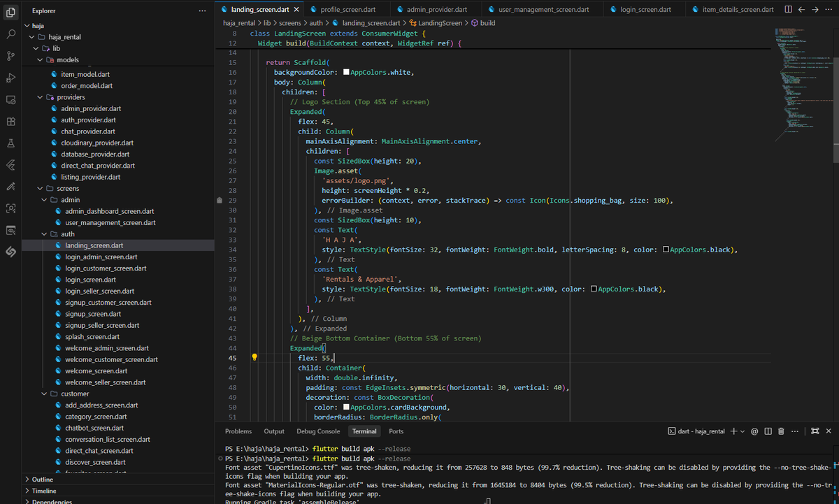This screenshot has height=504, width=839.
Task: Open the Remote Explorer view
Action: click(x=10, y=99)
